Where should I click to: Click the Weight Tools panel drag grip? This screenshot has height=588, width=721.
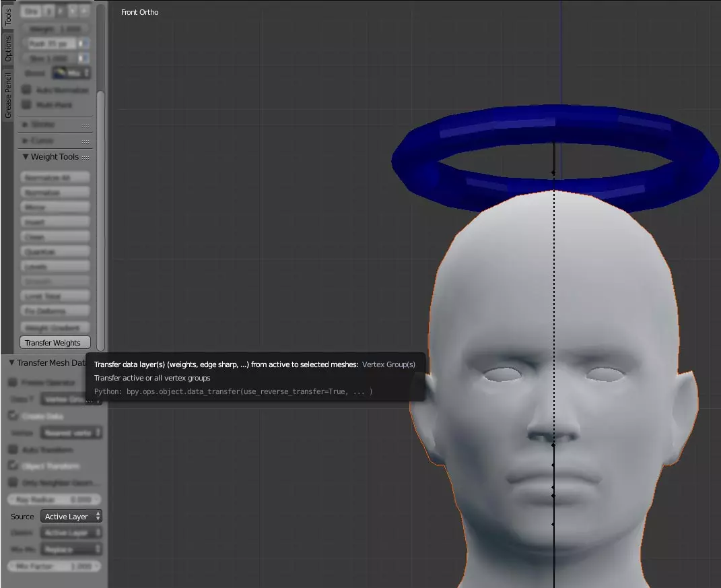coord(85,158)
